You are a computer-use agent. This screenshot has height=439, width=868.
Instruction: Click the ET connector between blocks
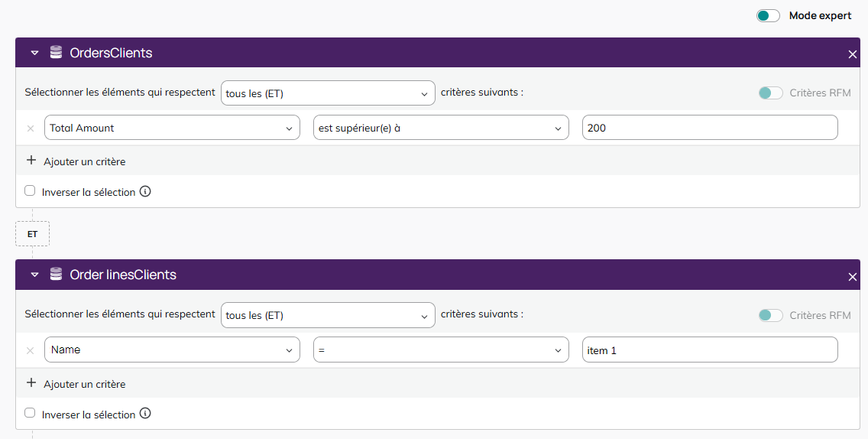coord(32,234)
